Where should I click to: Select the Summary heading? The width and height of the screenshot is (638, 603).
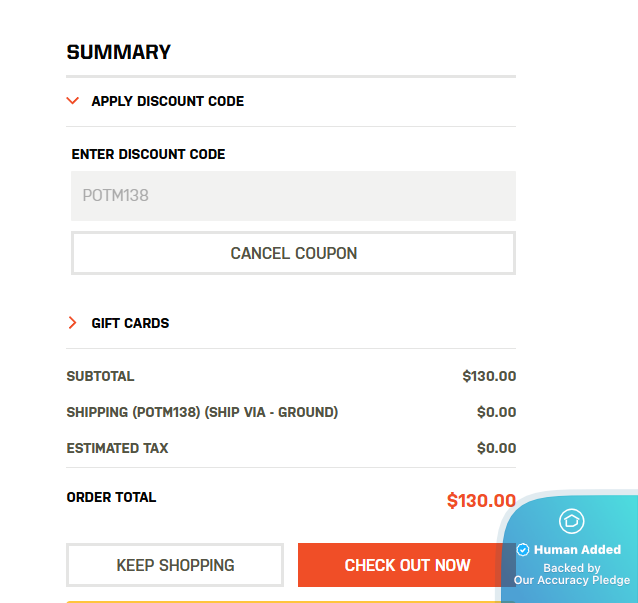pos(119,53)
